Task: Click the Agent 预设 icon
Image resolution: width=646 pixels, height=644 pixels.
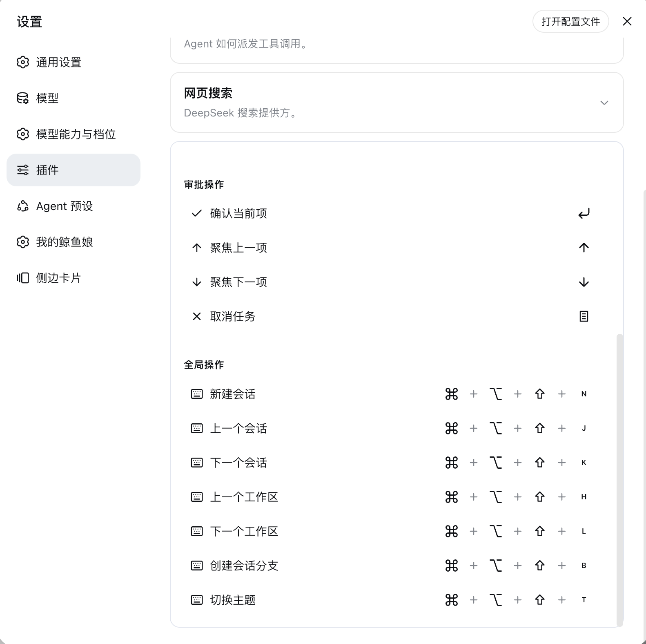Action: tap(23, 206)
